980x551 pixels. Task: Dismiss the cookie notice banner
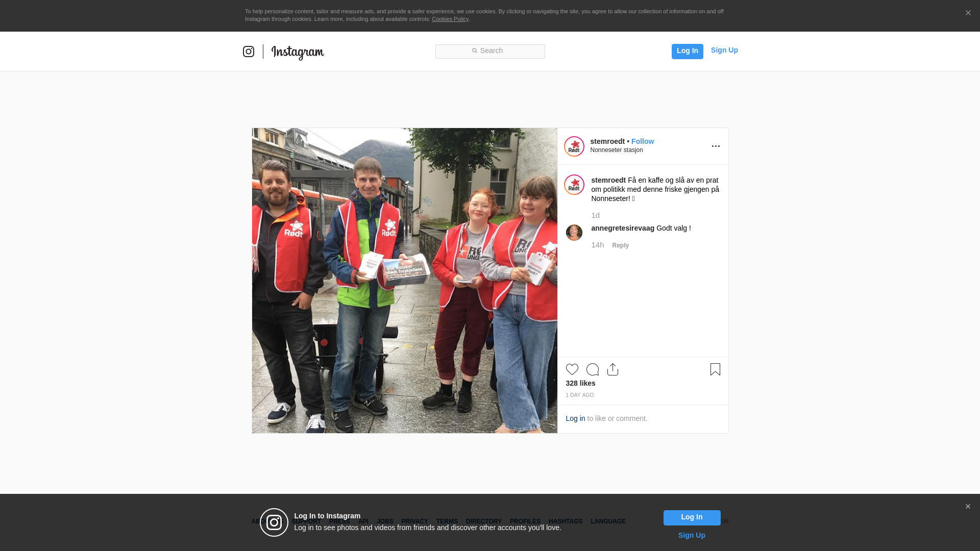968,13
